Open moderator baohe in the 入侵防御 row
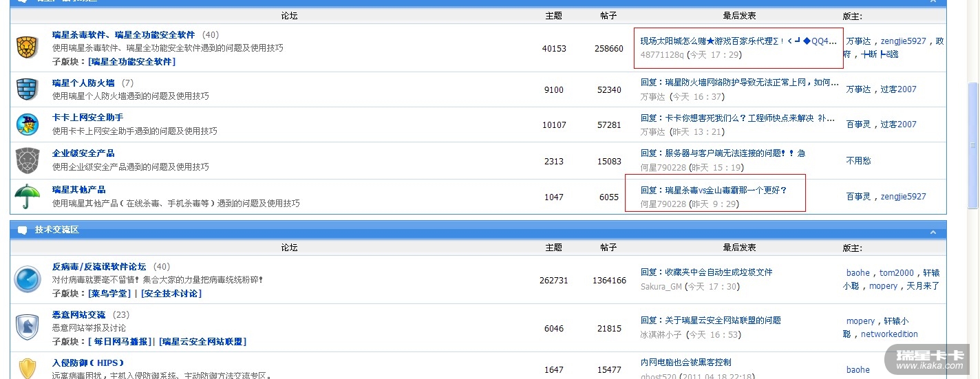Image resolution: width=980 pixels, height=379 pixels. tap(857, 370)
